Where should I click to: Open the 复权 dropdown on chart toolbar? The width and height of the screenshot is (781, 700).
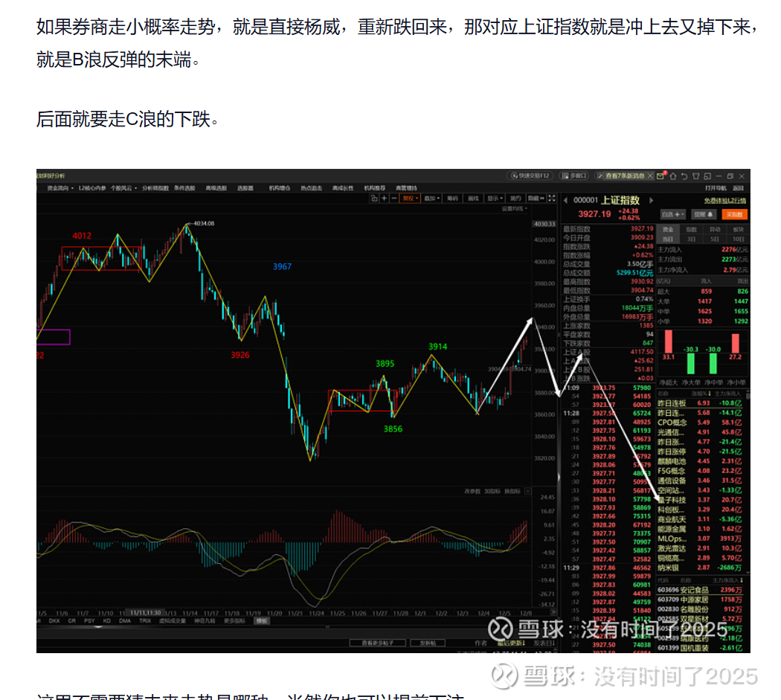(411, 199)
